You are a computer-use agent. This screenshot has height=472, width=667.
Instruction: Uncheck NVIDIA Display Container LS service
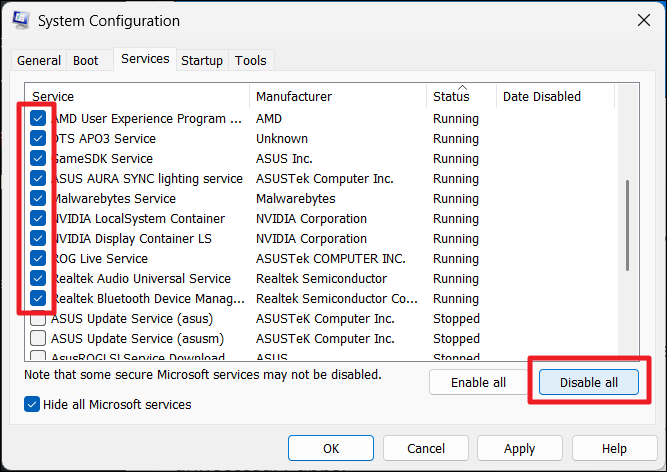tap(38, 239)
